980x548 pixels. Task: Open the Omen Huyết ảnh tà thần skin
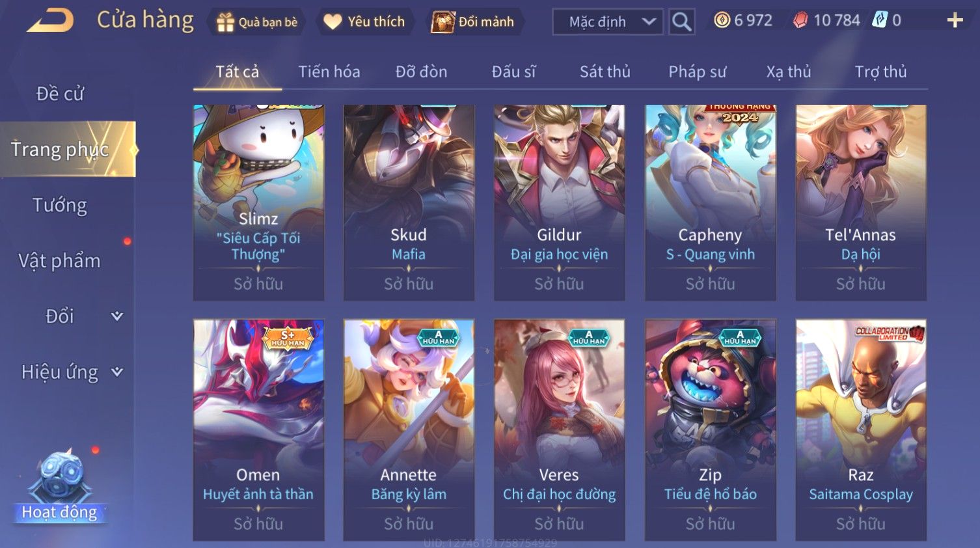[258, 430]
